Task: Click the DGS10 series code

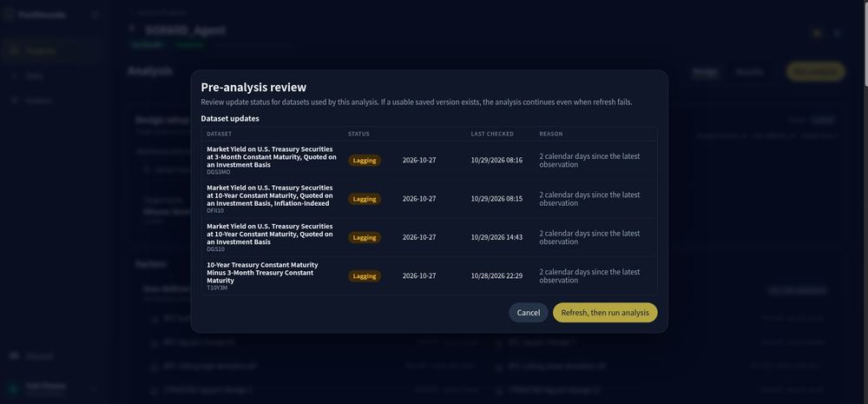Action: coord(215,249)
